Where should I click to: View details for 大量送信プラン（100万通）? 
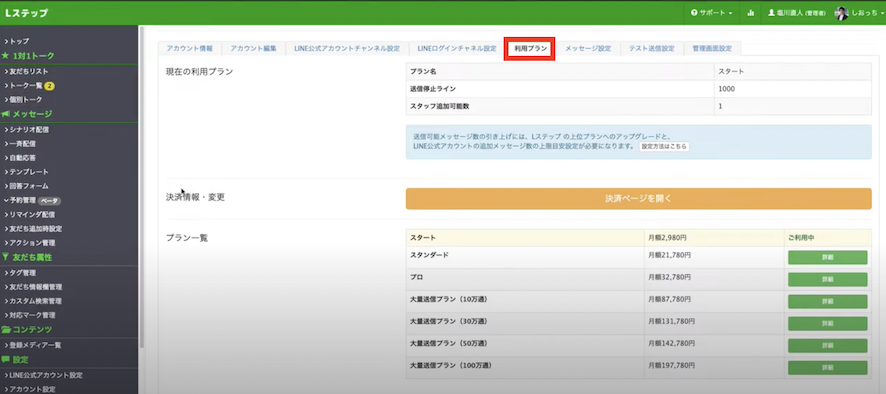(x=827, y=368)
